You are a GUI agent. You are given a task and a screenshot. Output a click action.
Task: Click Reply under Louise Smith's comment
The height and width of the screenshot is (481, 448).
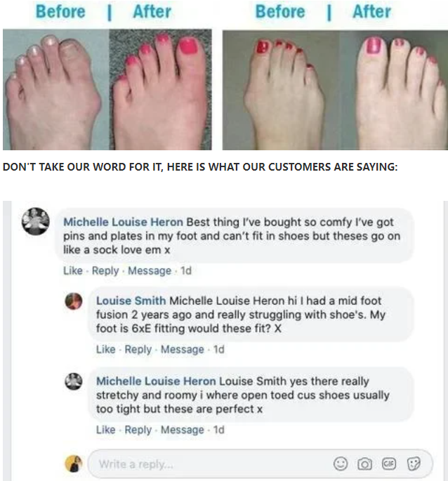coord(138,350)
